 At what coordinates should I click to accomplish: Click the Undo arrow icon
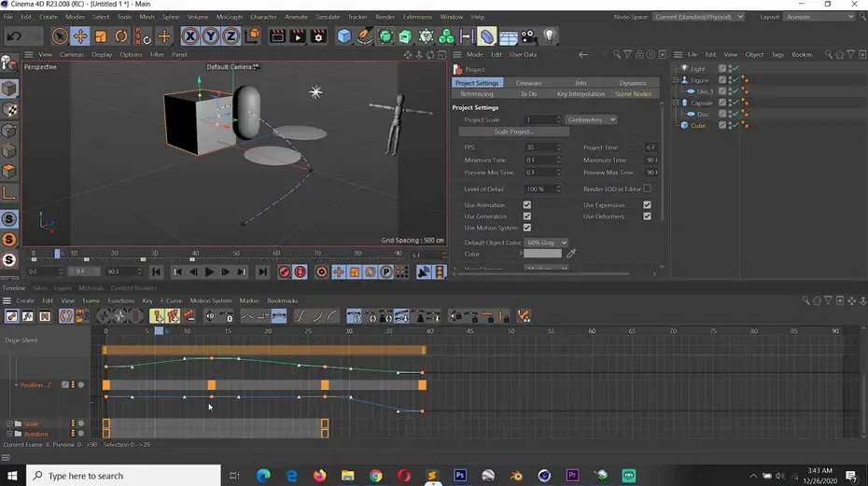[14, 36]
